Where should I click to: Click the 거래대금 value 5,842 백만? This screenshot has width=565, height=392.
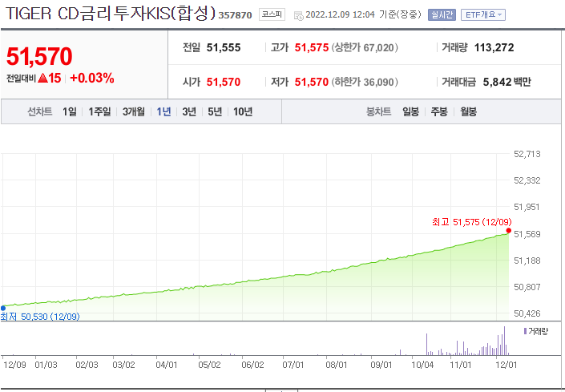coord(506,82)
